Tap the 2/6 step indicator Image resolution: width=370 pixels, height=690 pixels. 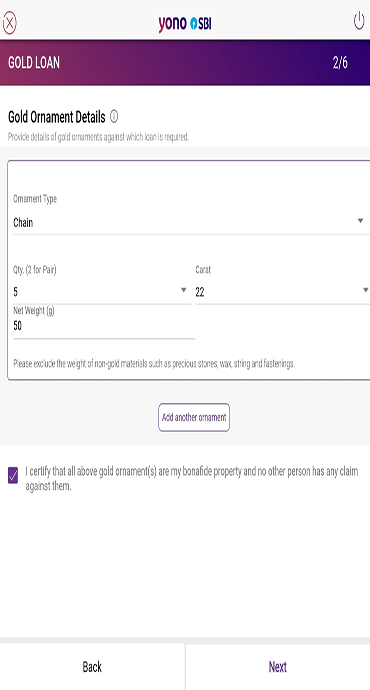coord(340,63)
